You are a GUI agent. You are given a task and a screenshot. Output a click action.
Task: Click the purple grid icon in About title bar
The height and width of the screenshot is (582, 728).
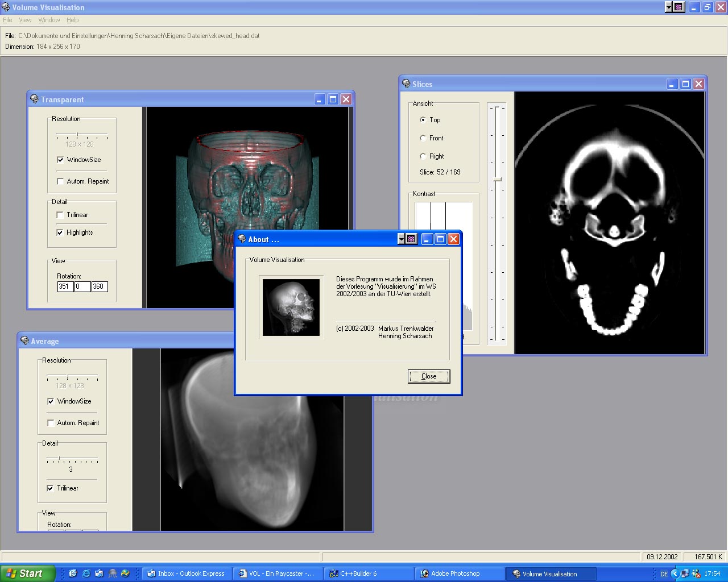412,239
